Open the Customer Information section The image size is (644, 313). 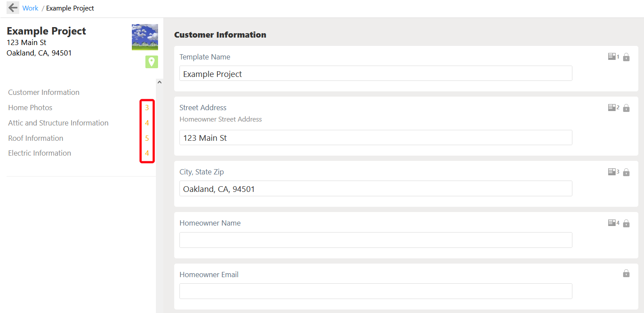point(44,92)
